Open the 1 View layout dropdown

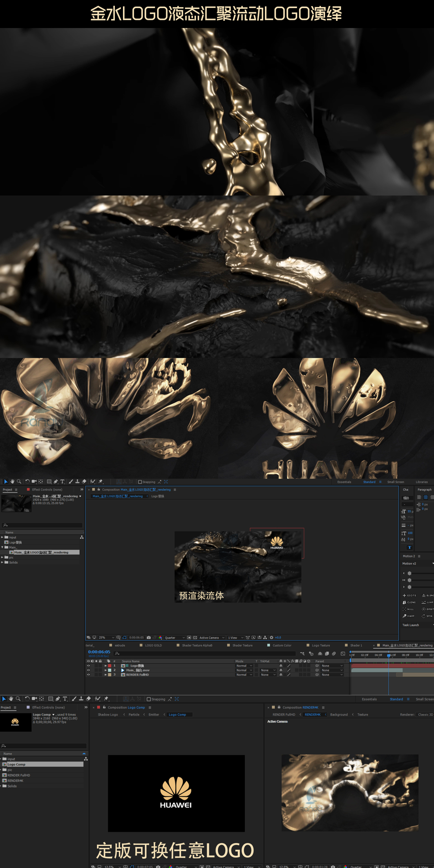[x=235, y=637]
